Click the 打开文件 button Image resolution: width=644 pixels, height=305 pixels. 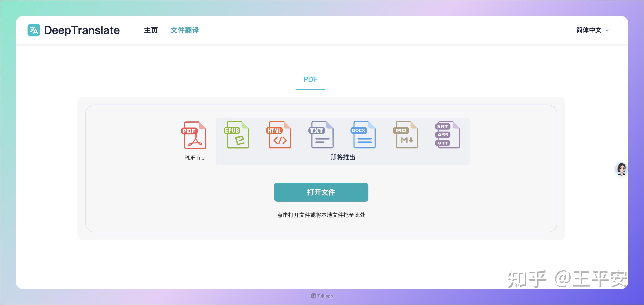pos(321,192)
